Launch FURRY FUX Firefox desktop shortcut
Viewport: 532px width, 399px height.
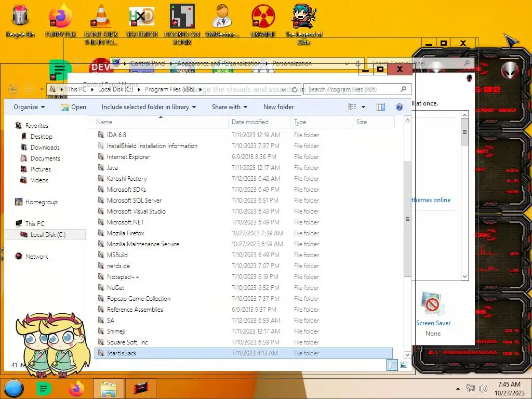pyautogui.click(x=61, y=21)
